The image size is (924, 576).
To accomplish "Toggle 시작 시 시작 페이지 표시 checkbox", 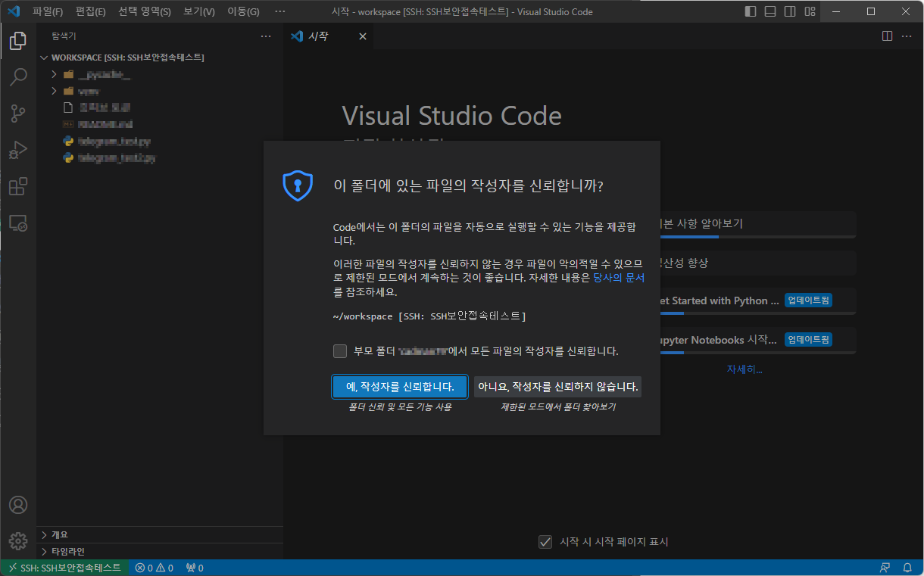I will [x=545, y=541].
